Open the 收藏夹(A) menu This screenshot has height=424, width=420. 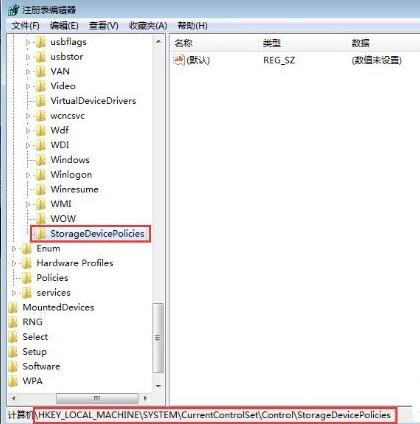[x=148, y=26]
